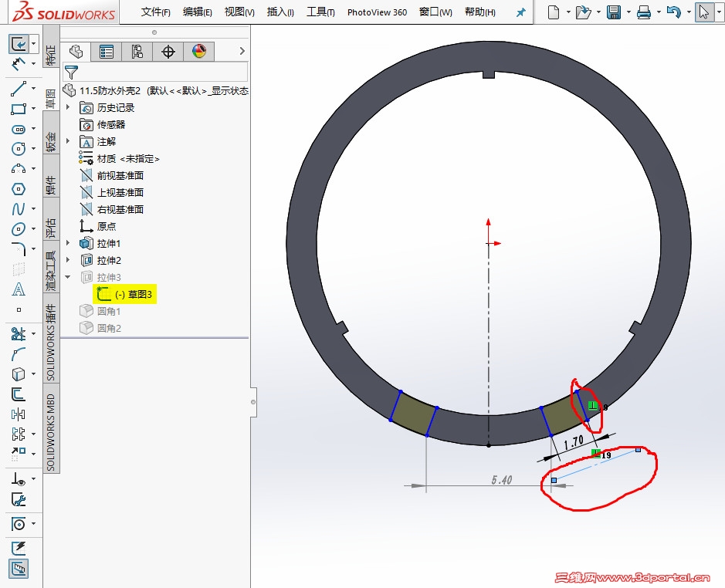Screen dimensions: 725x588
Task: Open the DimXpertManager tab icon
Action: click(168, 51)
